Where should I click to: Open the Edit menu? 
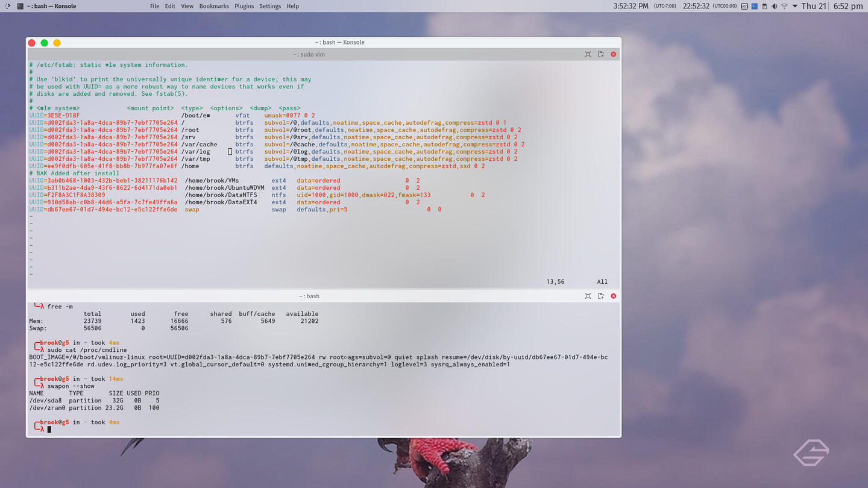(170, 6)
